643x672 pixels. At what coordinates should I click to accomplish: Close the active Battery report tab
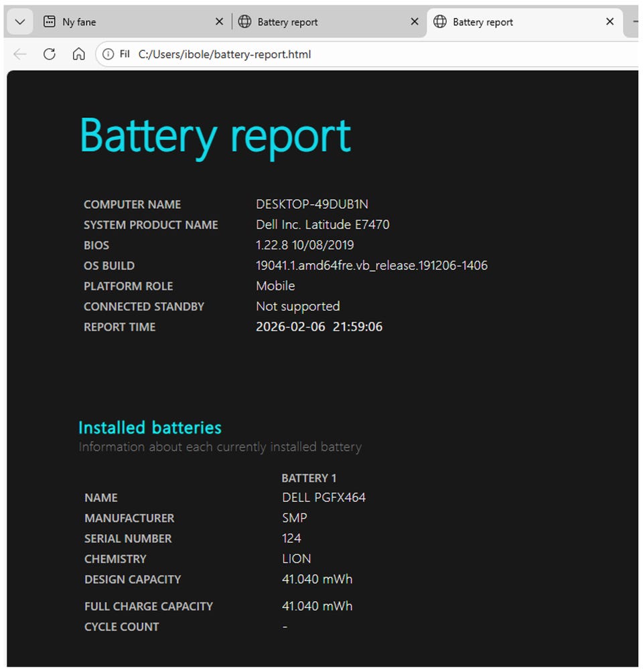(610, 21)
